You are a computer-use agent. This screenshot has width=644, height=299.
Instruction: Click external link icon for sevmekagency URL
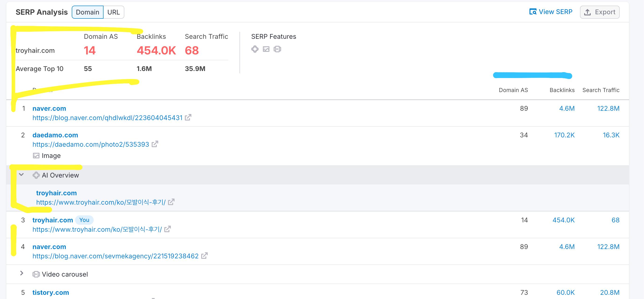pyautogui.click(x=204, y=256)
